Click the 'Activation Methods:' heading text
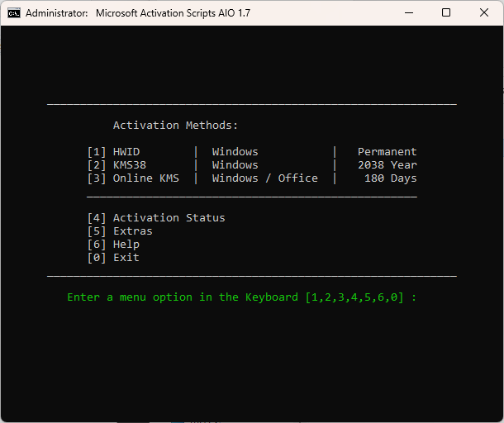The image size is (504, 423). click(x=175, y=126)
